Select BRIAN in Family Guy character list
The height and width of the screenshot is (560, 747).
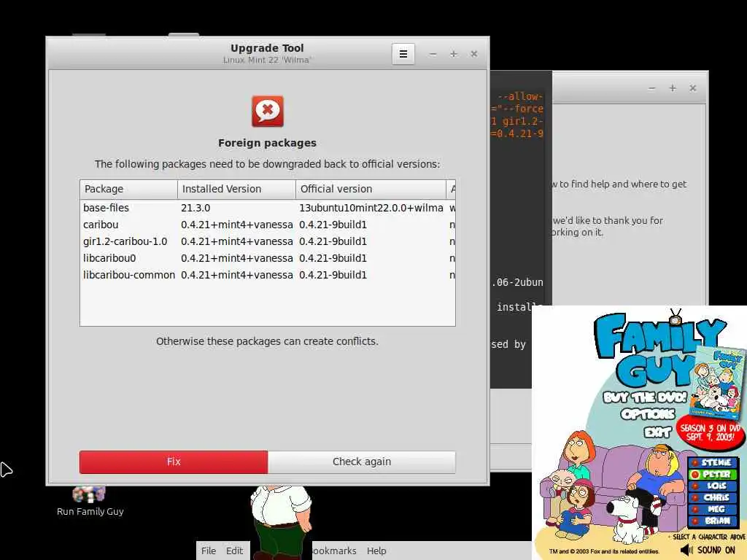point(712,521)
